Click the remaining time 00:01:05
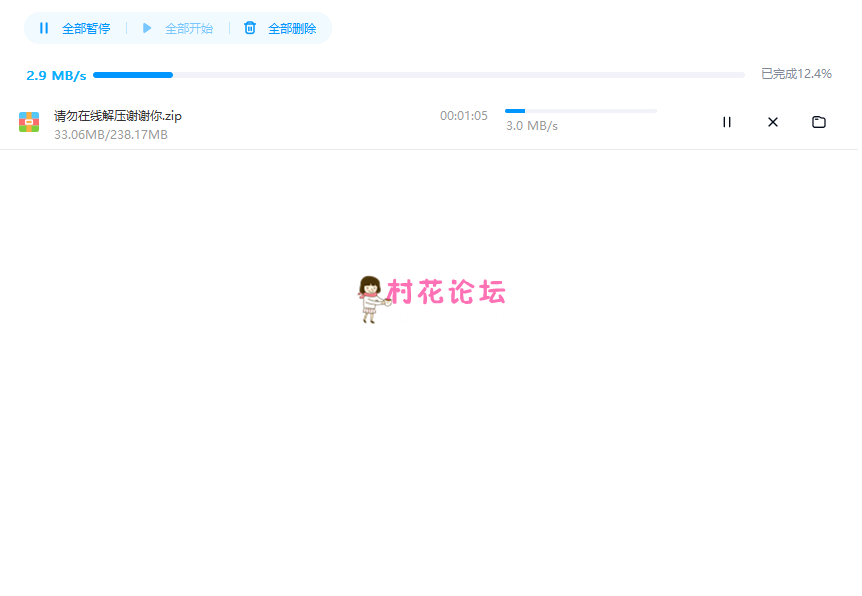 [463, 115]
